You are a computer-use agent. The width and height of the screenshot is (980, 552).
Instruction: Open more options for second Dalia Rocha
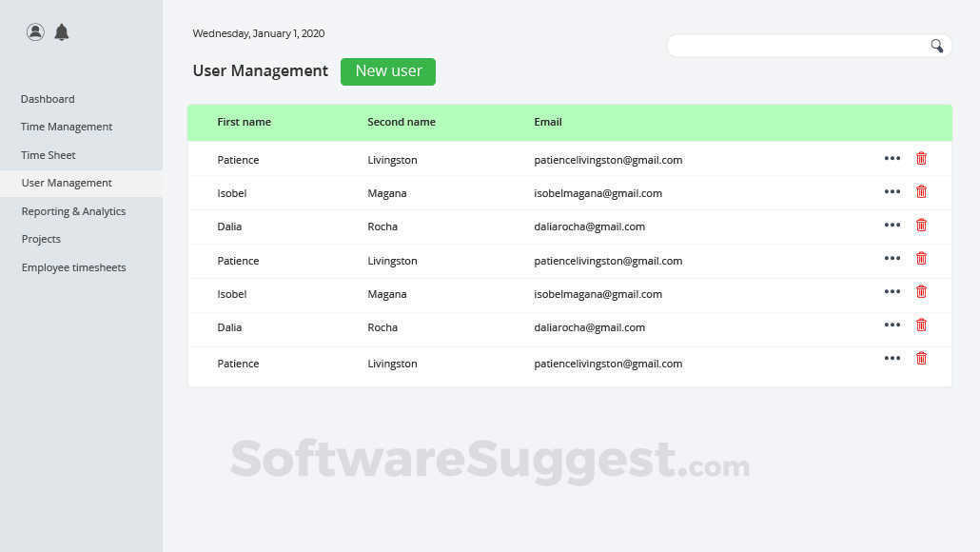[892, 325]
